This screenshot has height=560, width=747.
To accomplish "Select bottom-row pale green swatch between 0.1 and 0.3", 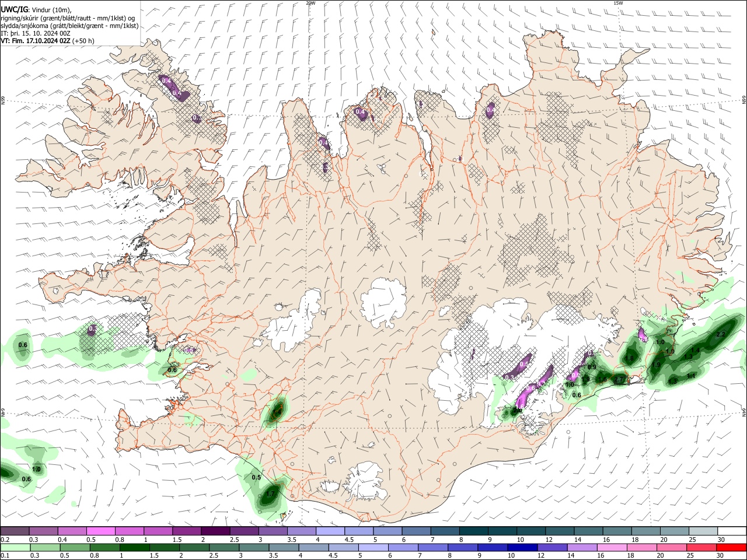I will coord(15,548).
